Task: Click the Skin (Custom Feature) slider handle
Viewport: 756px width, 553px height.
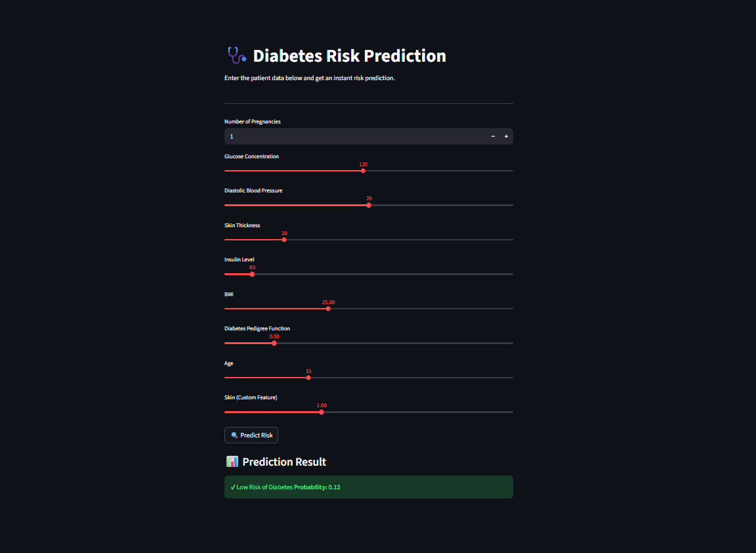Action: point(322,412)
